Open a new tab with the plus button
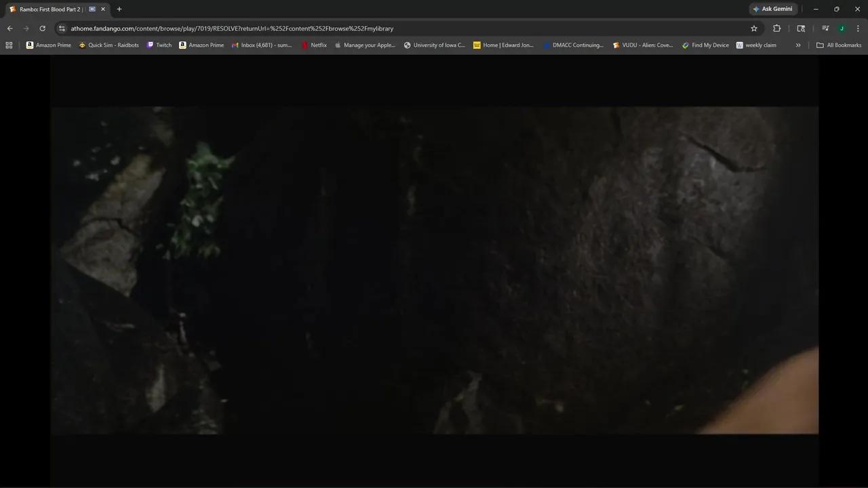This screenshot has width=868, height=488. pyautogui.click(x=119, y=9)
